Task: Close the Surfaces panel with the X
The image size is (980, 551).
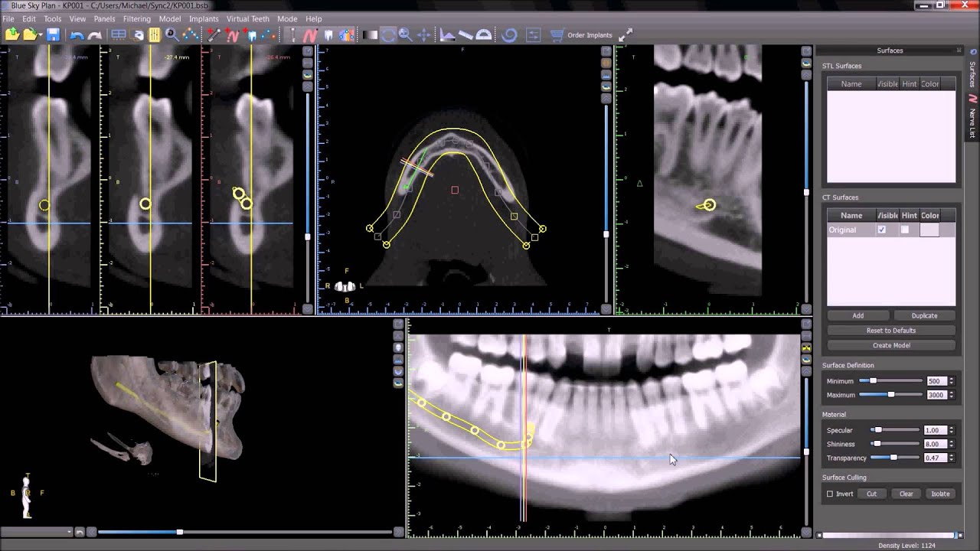Action: pos(959,51)
